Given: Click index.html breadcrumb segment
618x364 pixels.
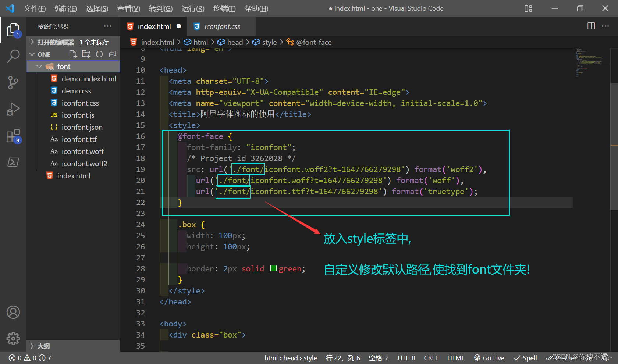Looking at the screenshot, I should [152, 42].
